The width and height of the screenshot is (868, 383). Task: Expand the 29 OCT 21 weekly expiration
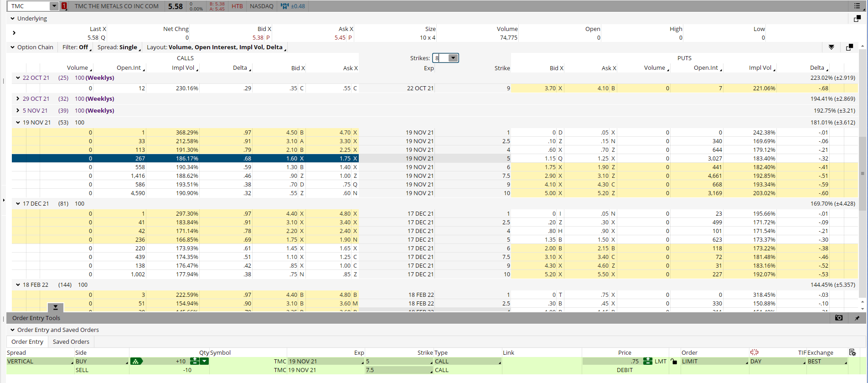(18, 98)
